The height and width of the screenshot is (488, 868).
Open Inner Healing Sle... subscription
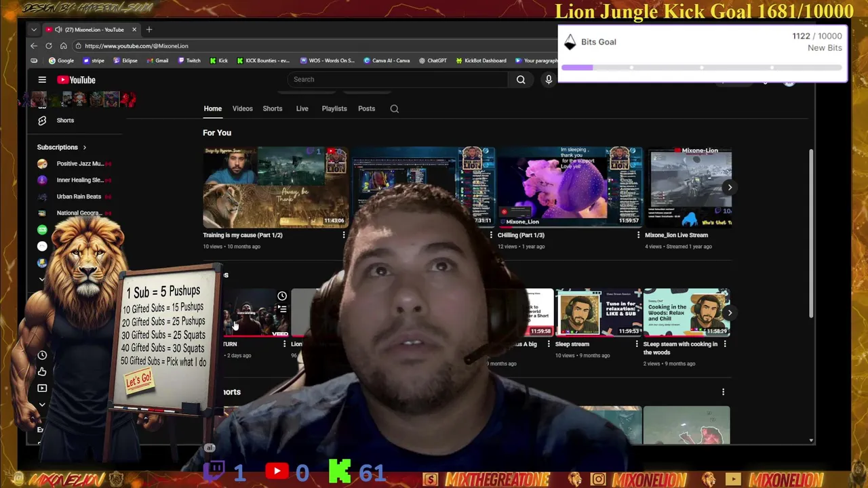[x=75, y=180]
